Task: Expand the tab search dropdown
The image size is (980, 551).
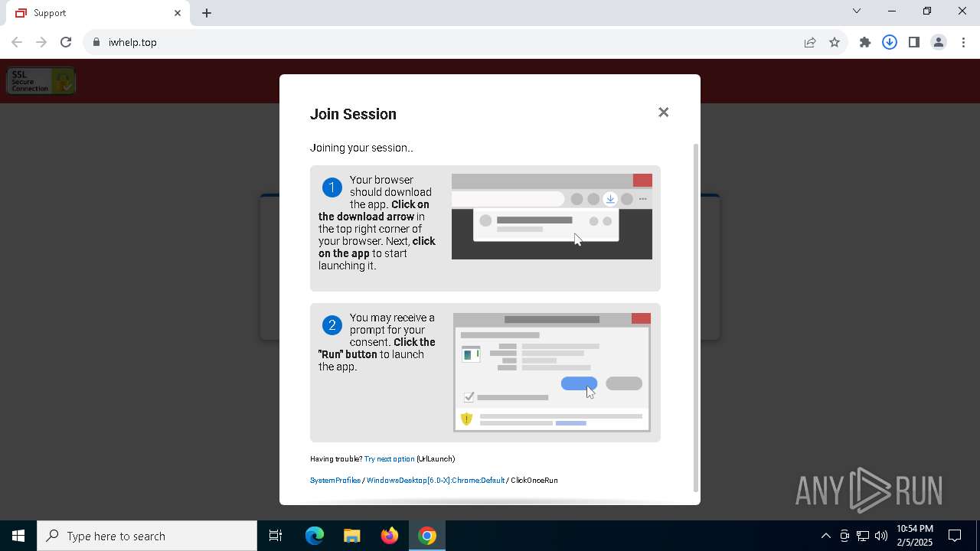Action: (x=857, y=11)
